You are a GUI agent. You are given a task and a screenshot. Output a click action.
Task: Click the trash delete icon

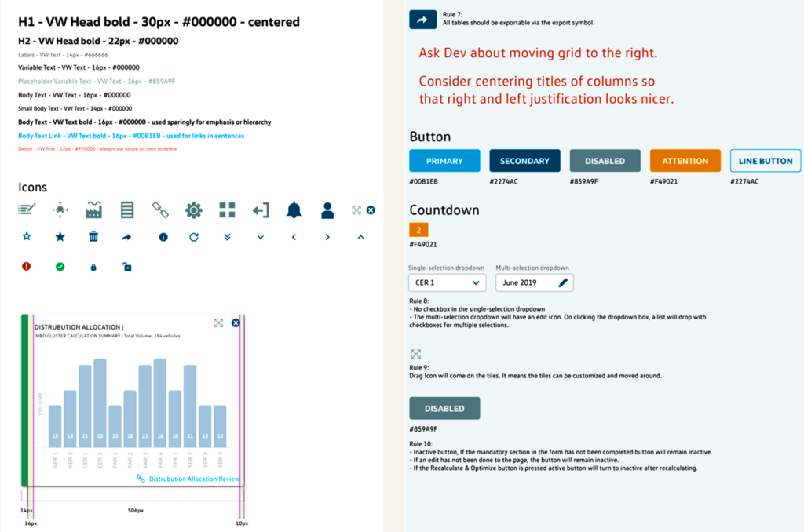point(93,236)
